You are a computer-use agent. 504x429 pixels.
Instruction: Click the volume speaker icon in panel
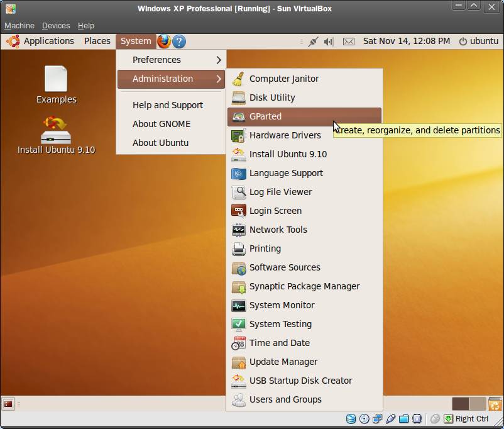click(329, 42)
